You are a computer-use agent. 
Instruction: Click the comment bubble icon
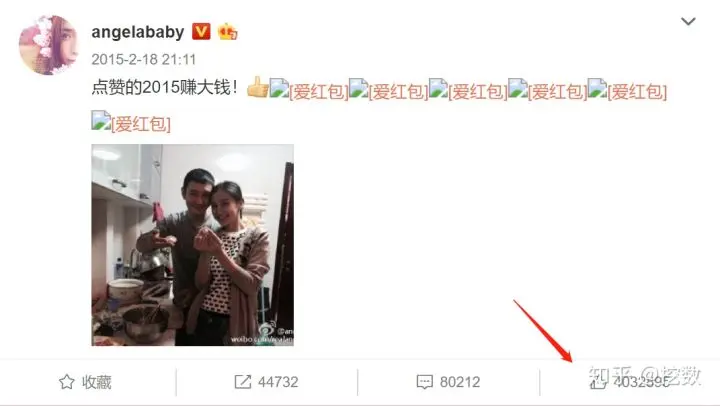tap(424, 382)
